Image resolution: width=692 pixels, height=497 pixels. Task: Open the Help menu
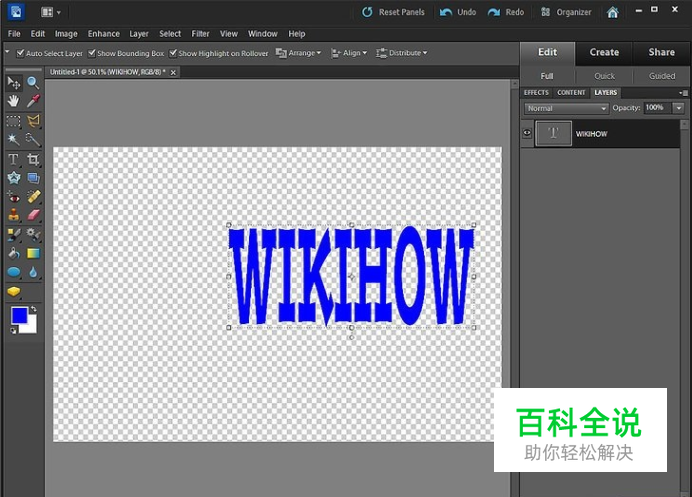point(297,34)
